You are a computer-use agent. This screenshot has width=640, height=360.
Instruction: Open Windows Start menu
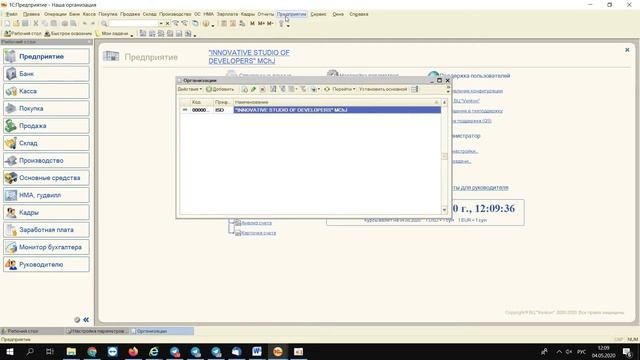click(x=10, y=351)
